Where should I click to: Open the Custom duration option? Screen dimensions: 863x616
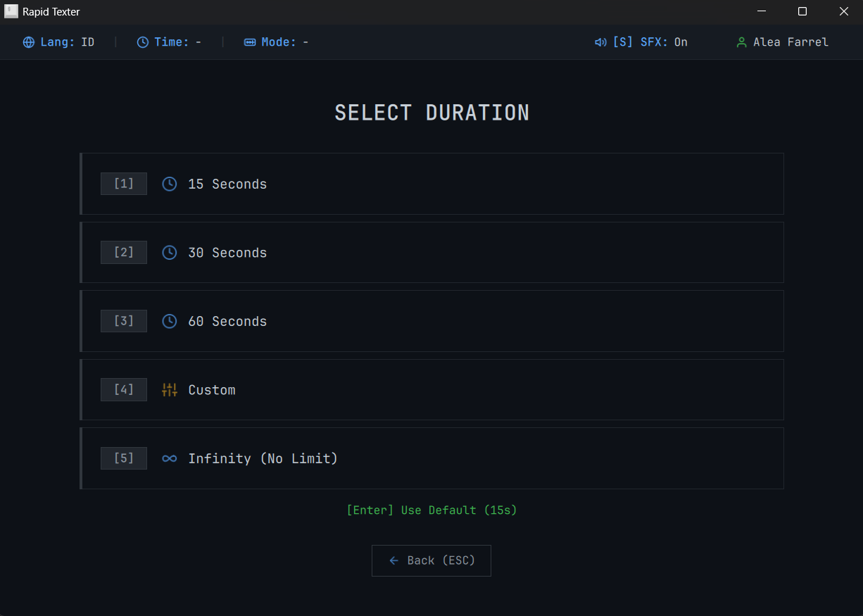click(x=431, y=389)
